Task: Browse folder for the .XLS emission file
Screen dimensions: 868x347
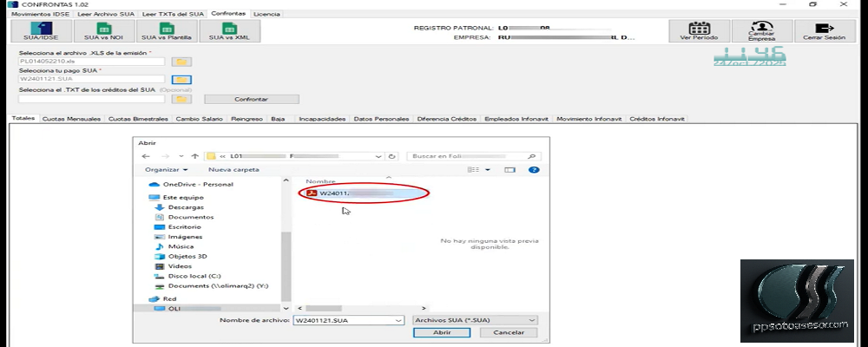Action: click(181, 62)
